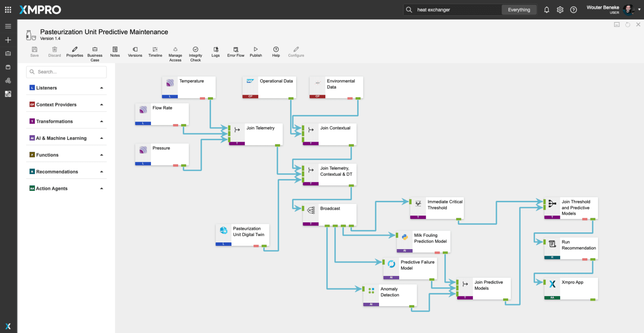Open the Error Flow view
This screenshot has width=644, height=333.
point(236,50)
